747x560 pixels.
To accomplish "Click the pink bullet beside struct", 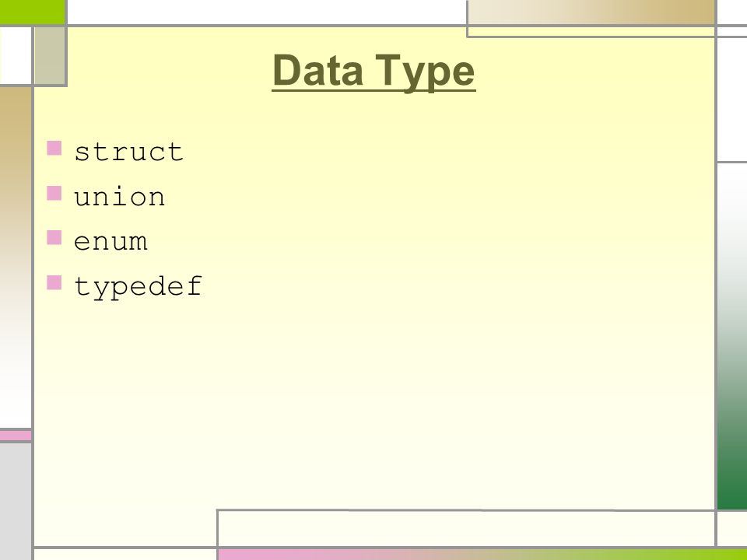I will click(54, 148).
